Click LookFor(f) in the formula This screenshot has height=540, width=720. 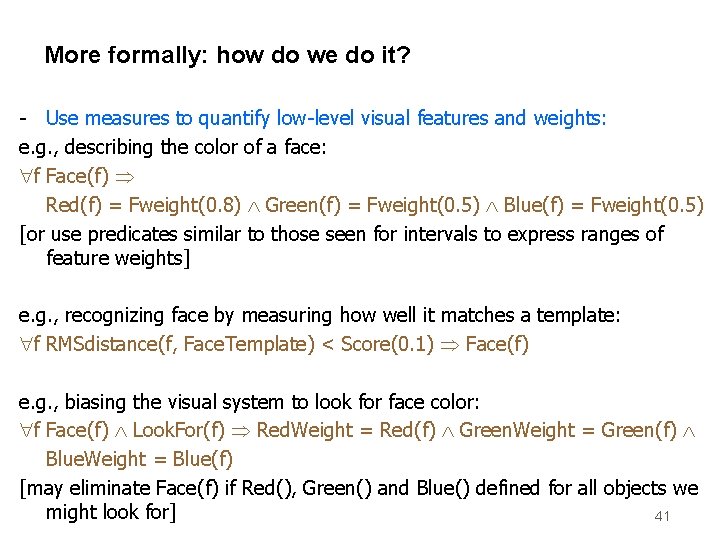(179, 431)
